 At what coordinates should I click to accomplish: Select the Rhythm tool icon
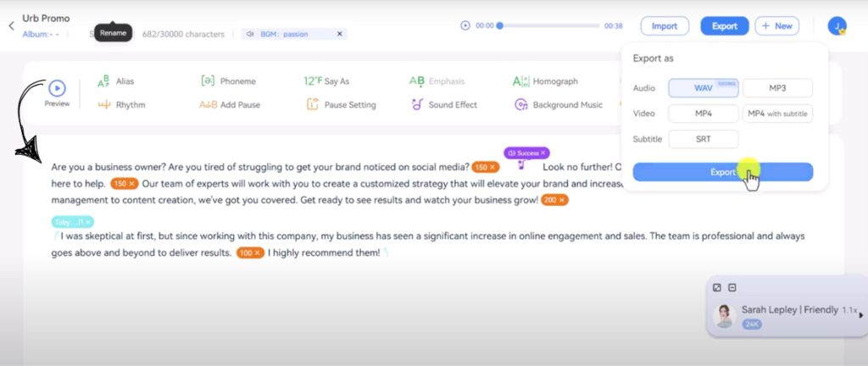click(x=103, y=105)
